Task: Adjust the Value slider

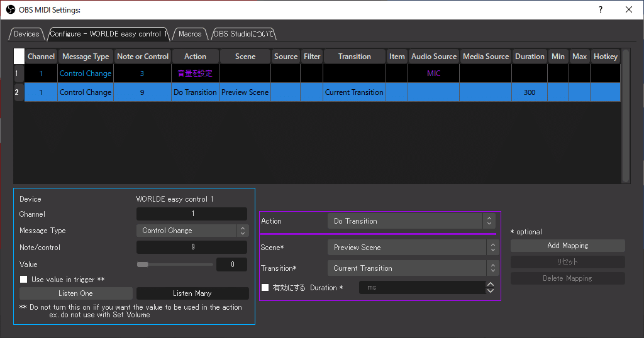Action: point(175,264)
